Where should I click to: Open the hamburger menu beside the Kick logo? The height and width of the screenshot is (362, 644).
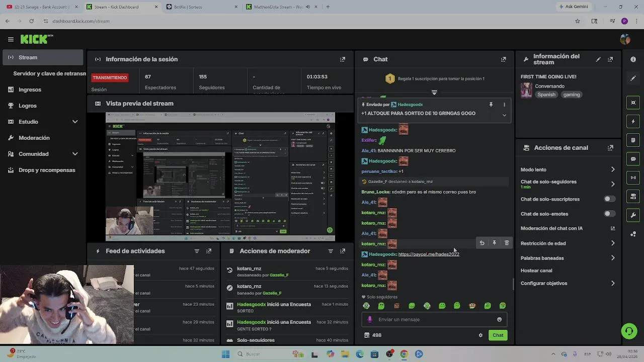11,39
